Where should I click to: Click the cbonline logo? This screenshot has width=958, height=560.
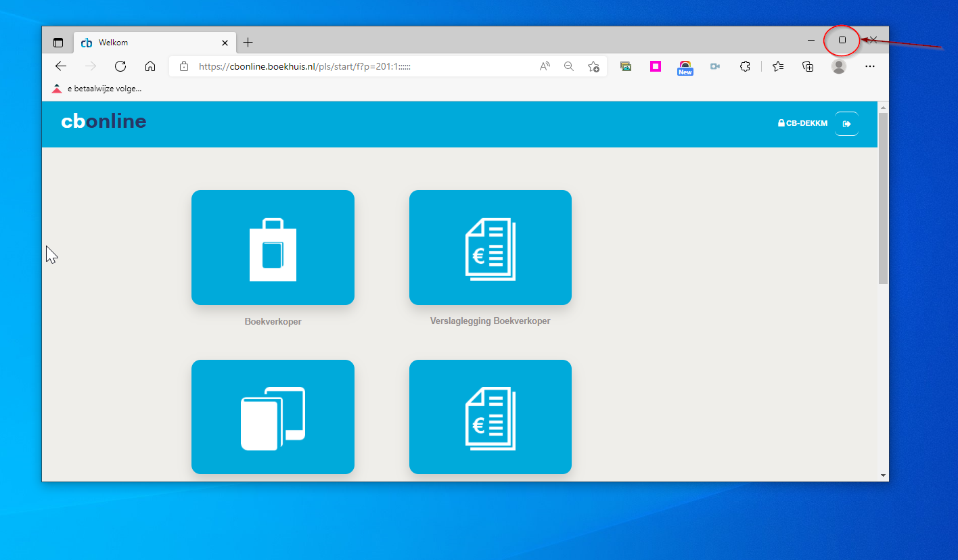point(104,121)
